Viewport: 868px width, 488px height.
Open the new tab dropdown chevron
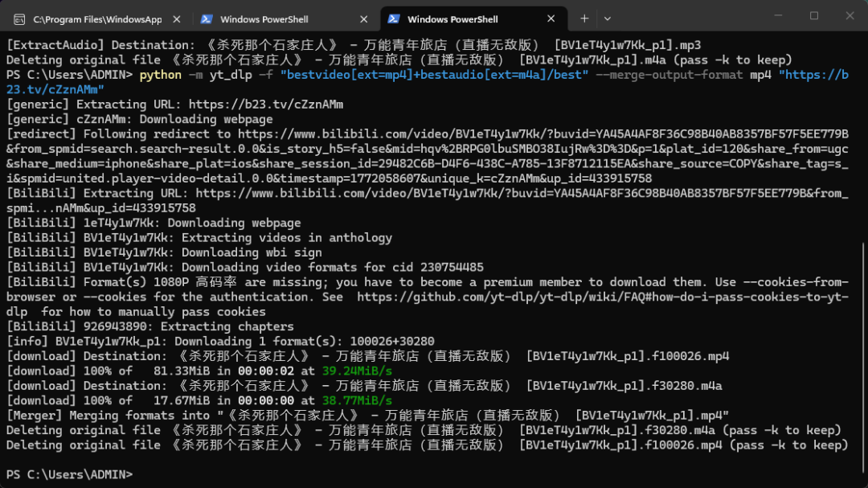609,18
